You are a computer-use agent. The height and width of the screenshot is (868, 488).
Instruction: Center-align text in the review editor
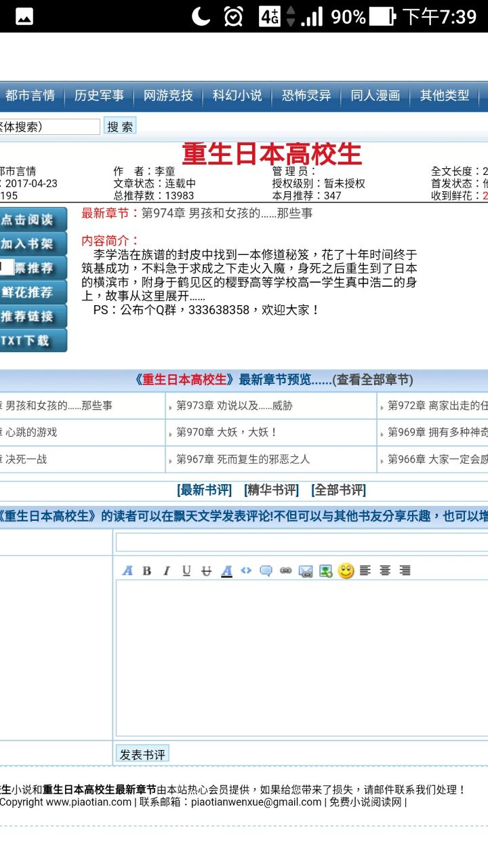[385, 571]
